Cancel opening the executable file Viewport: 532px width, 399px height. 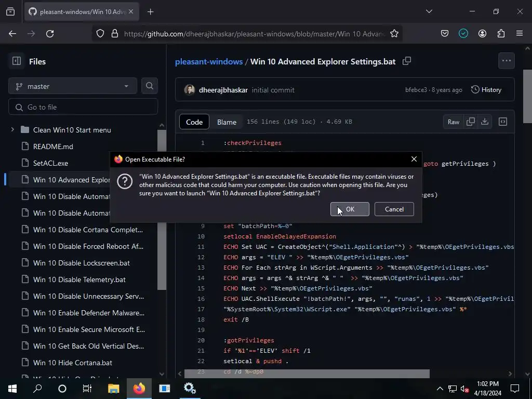394,209
